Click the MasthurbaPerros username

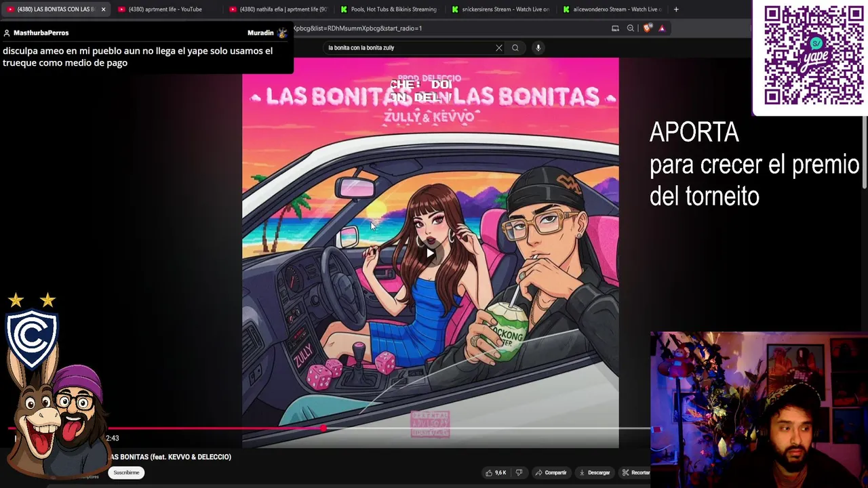(x=41, y=33)
